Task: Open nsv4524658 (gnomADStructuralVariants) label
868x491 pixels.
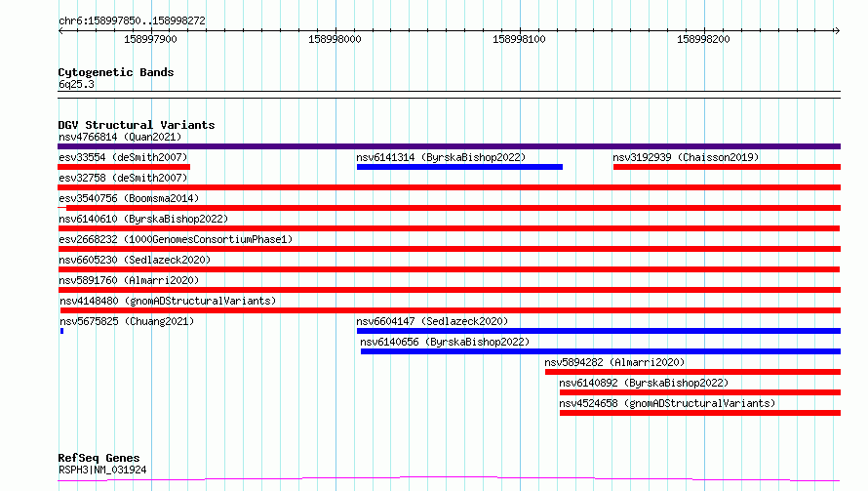Action: tap(667, 403)
